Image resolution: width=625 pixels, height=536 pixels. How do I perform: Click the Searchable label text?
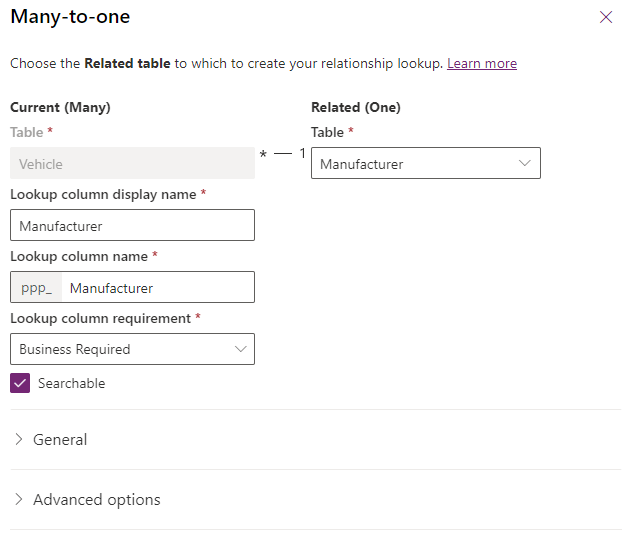(x=71, y=383)
